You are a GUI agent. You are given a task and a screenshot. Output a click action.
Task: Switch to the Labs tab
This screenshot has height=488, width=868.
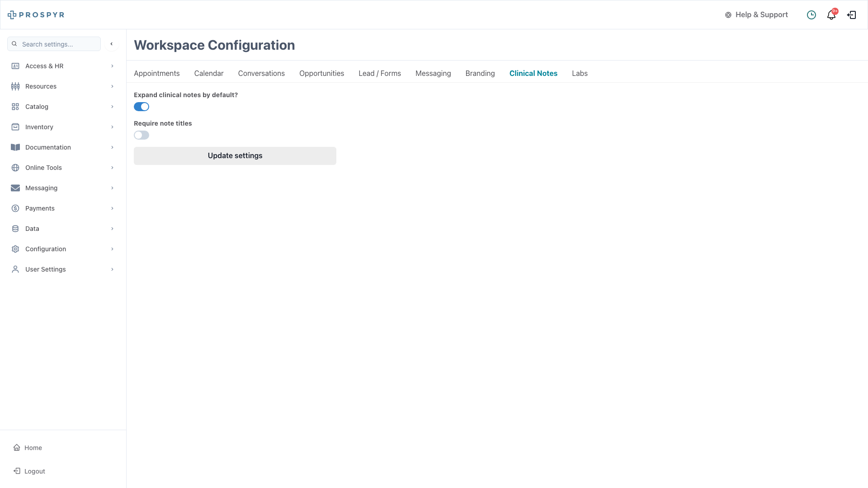click(580, 73)
